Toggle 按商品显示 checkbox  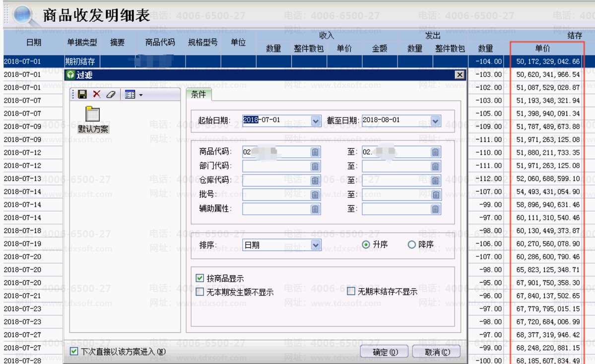coord(199,278)
